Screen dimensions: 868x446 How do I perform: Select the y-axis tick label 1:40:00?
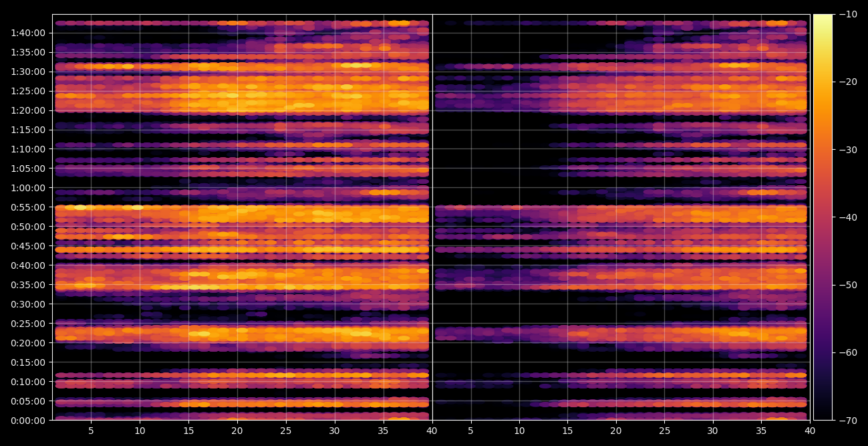tap(28, 33)
